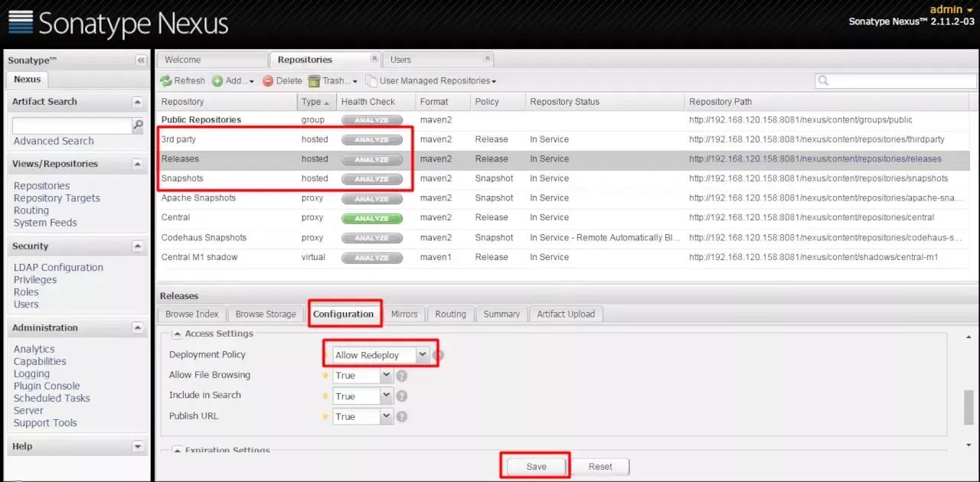
Task: Analyze the Public Repositories health check
Action: click(372, 120)
